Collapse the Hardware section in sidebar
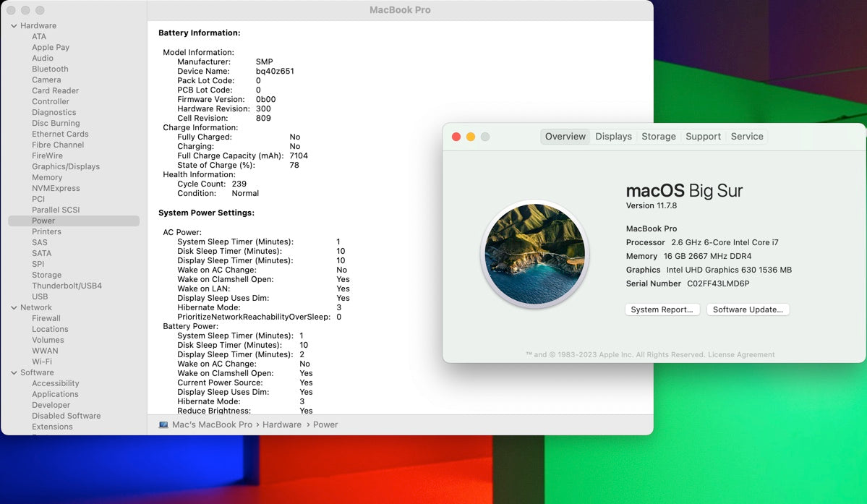Image resolution: width=867 pixels, height=504 pixels. pos(14,26)
